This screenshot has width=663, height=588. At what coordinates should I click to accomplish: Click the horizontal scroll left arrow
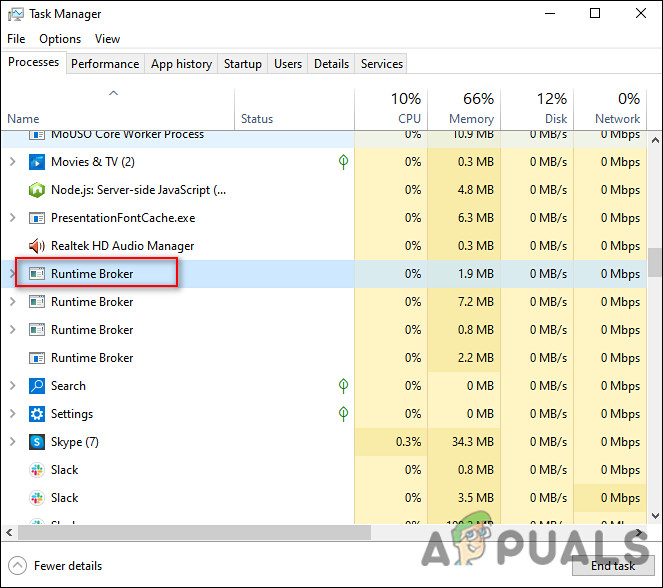(x=9, y=533)
